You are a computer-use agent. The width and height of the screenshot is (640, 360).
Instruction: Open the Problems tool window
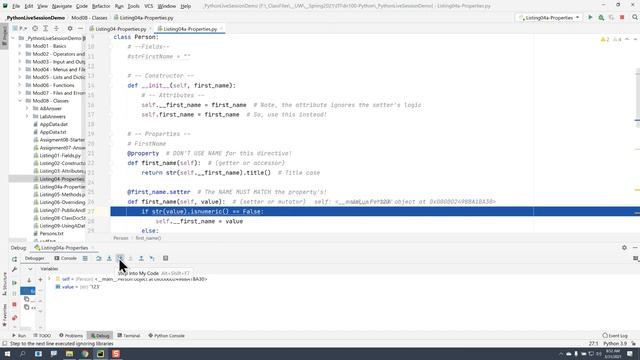pos(71,336)
